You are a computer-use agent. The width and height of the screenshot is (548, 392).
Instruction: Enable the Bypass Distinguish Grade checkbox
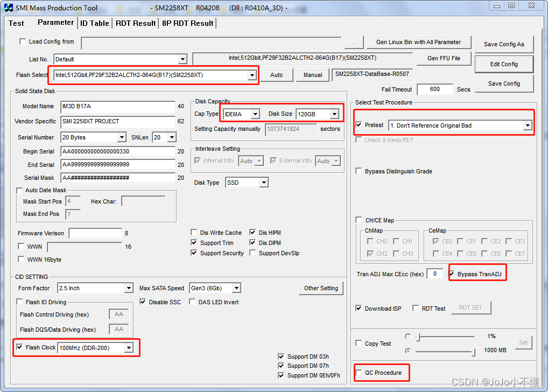click(x=359, y=171)
